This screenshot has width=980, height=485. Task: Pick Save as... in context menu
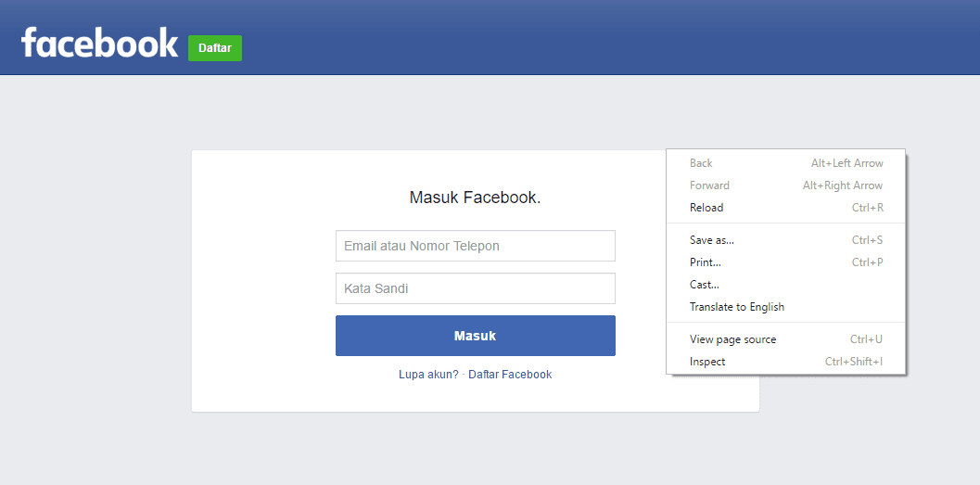tap(711, 240)
